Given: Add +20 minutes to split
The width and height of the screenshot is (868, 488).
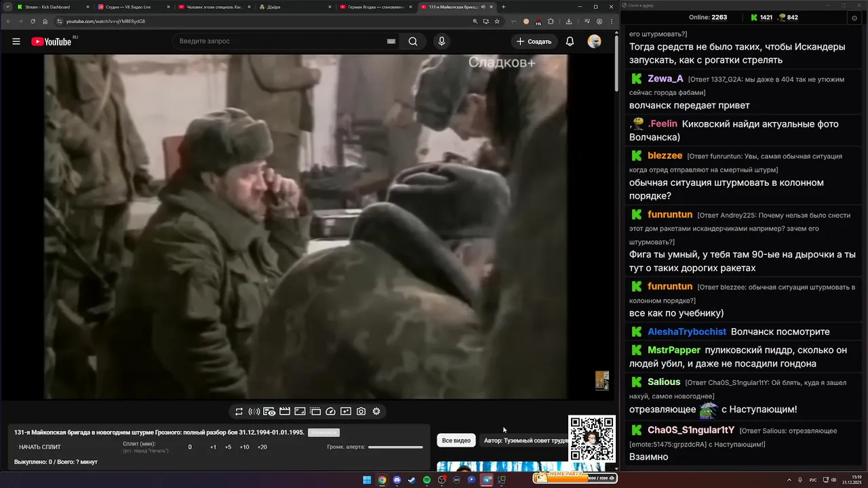Looking at the screenshot, I should click(262, 447).
